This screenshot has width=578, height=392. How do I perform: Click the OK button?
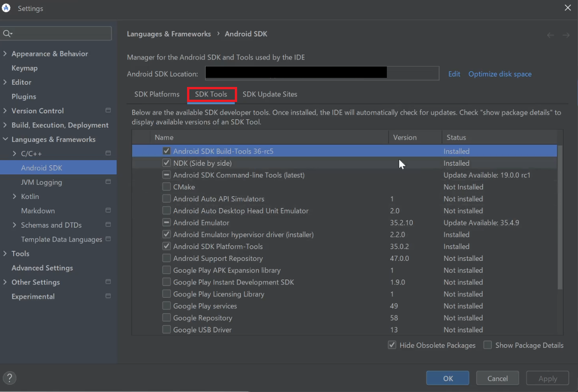(448, 378)
